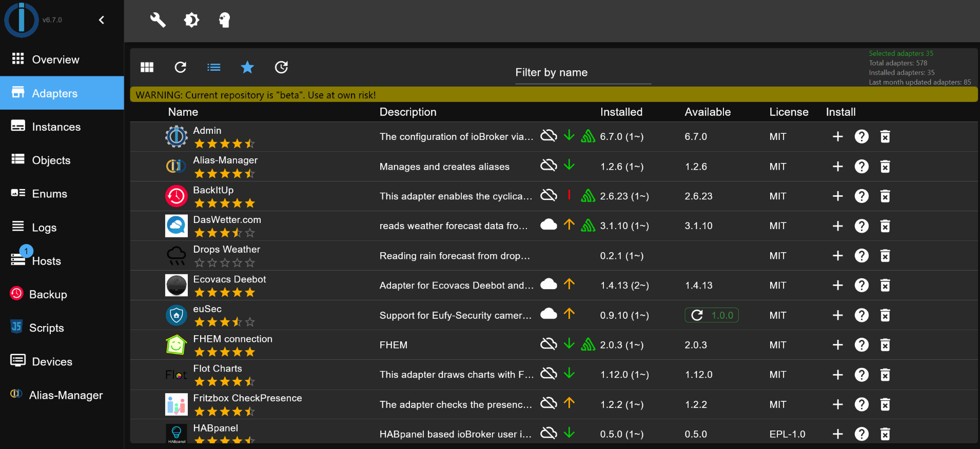Delete the Alias-Manager adapter
The height and width of the screenshot is (449, 980).
pos(885,166)
